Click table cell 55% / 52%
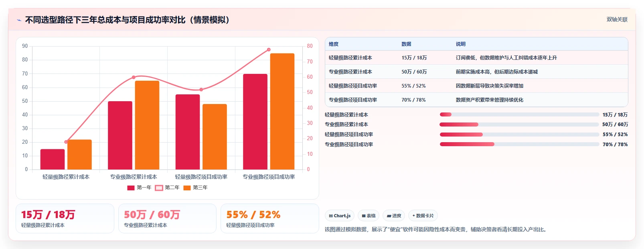644x249 pixels. tap(413, 86)
